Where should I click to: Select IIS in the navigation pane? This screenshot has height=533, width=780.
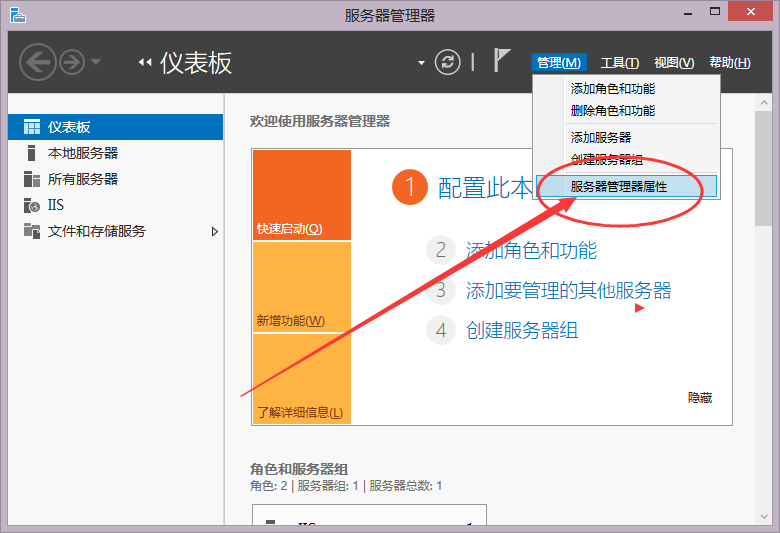point(115,205)
